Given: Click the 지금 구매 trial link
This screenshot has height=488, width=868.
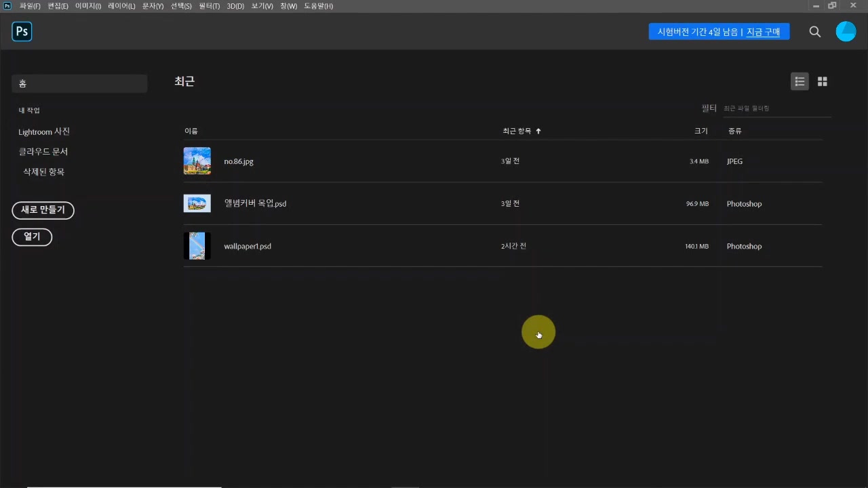Looking at the screenshot, I should [763, 32].
